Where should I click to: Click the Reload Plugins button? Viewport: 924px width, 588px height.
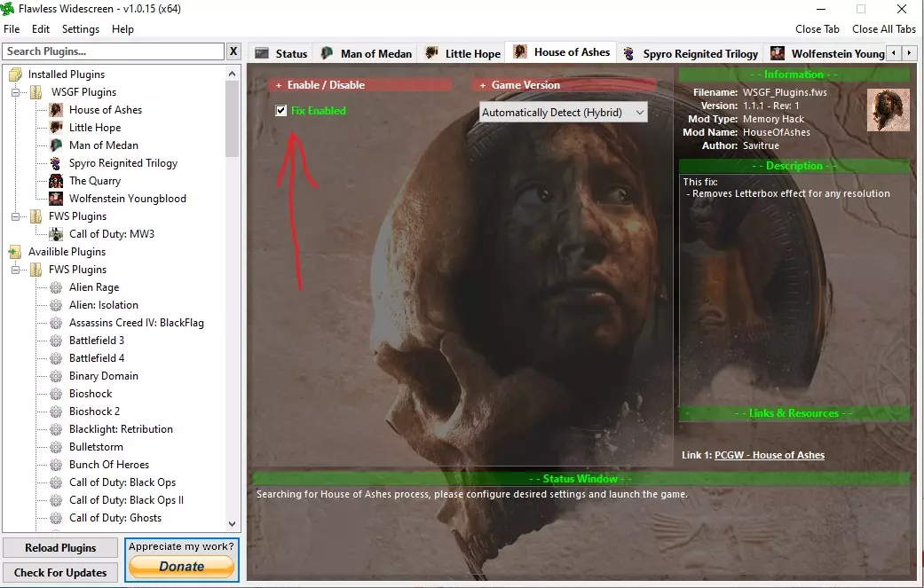click(60, 548)
